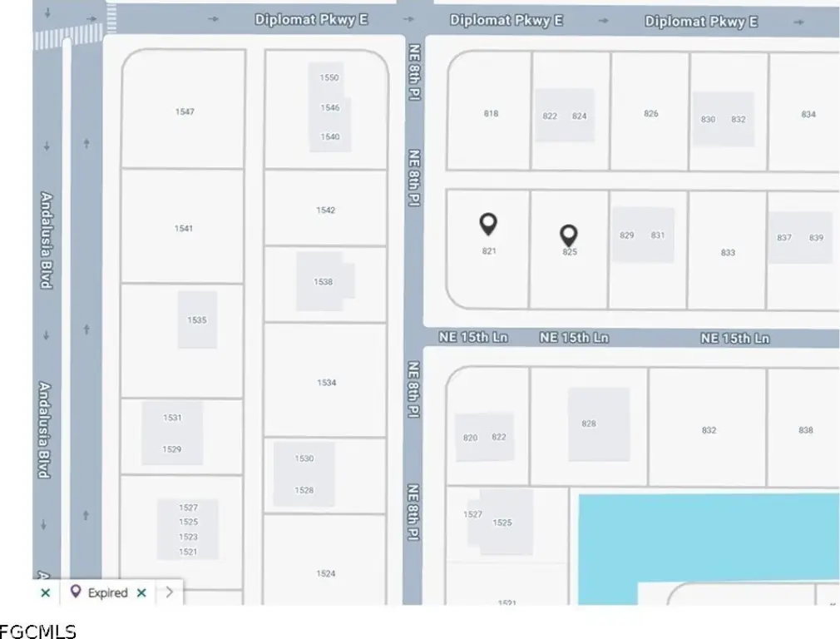840x639 pixels.
Task: Expand the legend with the right chevron
Action: point(170,592)
